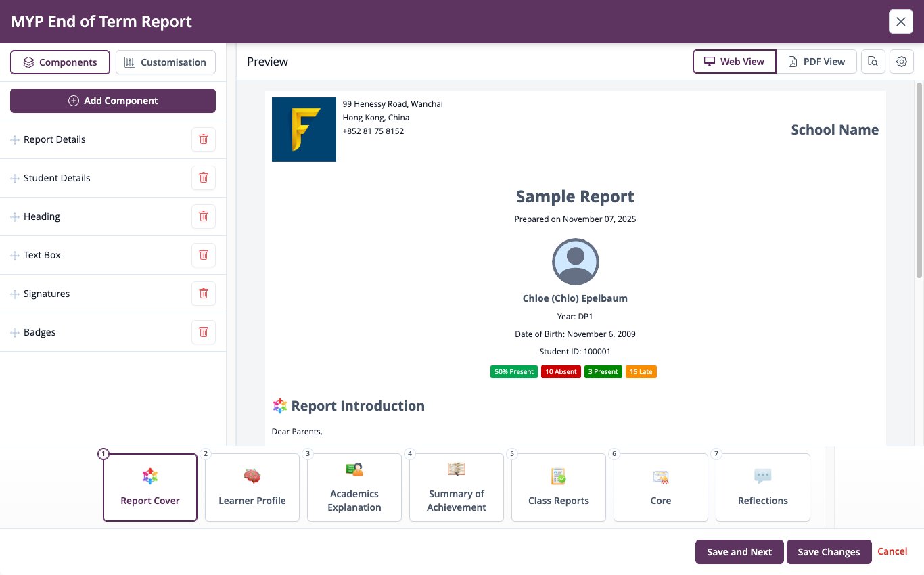The image size is (924, 575).
Task: Delete the Report Details component
Action: pyautogui.click(x=204, y=139)
